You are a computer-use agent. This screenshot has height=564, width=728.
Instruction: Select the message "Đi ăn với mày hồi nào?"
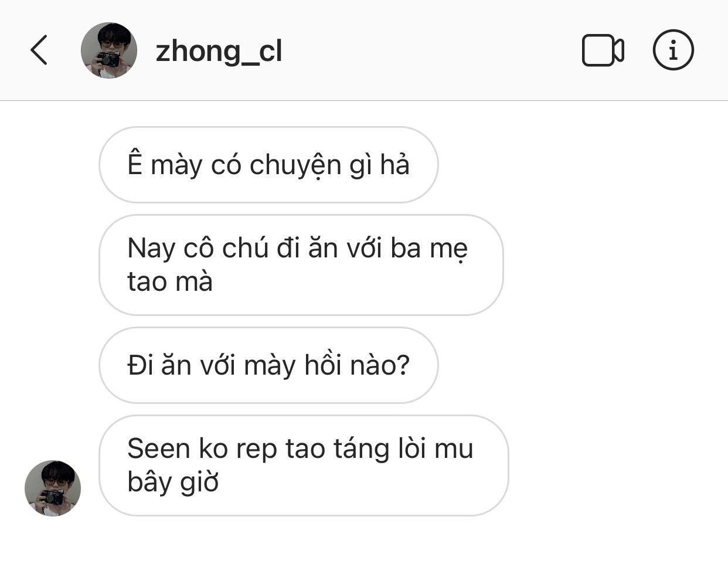coord(268,365)
